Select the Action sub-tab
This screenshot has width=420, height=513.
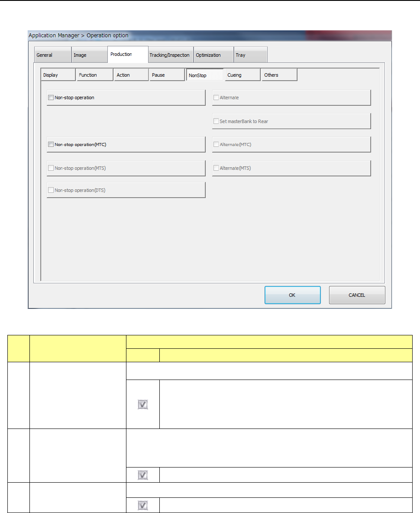click(131, 75)
